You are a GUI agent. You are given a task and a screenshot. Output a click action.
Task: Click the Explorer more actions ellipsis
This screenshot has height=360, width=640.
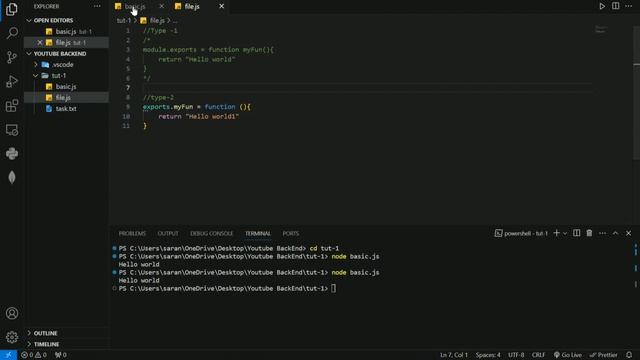(97, 6)
